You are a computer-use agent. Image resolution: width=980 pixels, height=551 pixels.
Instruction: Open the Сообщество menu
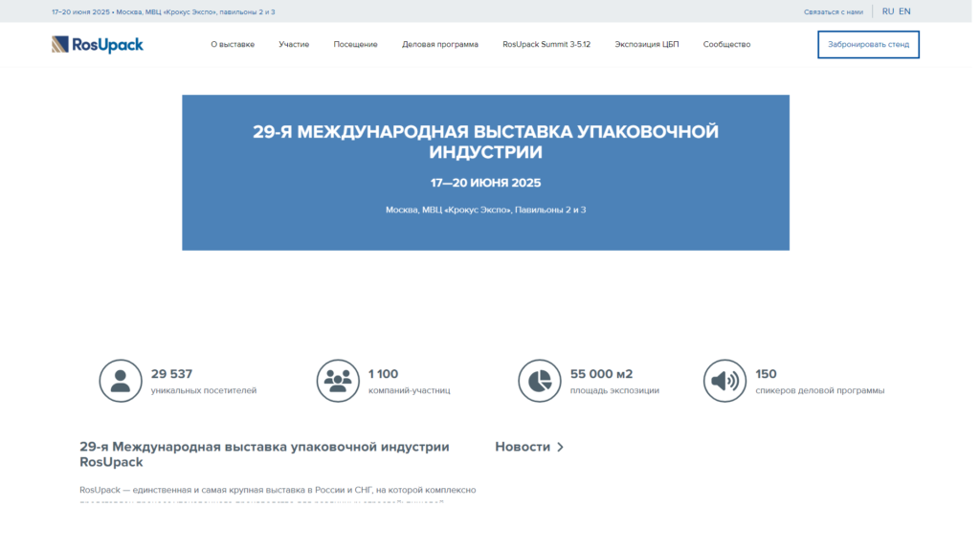pyautogui.click(x=726, y=44)
